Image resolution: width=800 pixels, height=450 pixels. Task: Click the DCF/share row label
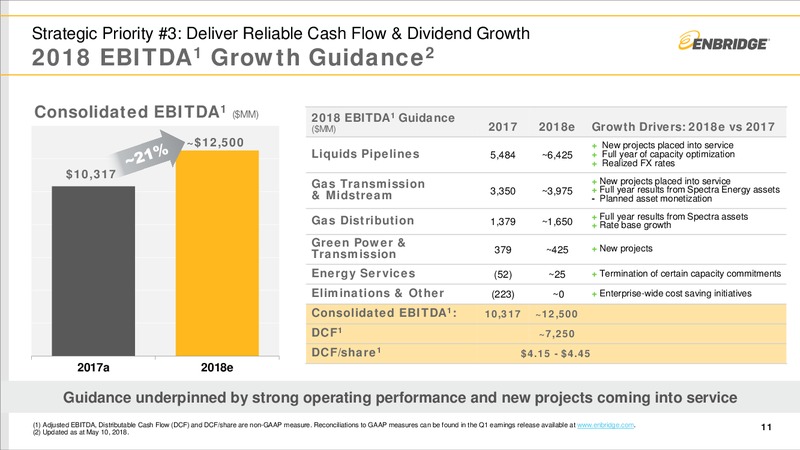(x=346, y=353)
